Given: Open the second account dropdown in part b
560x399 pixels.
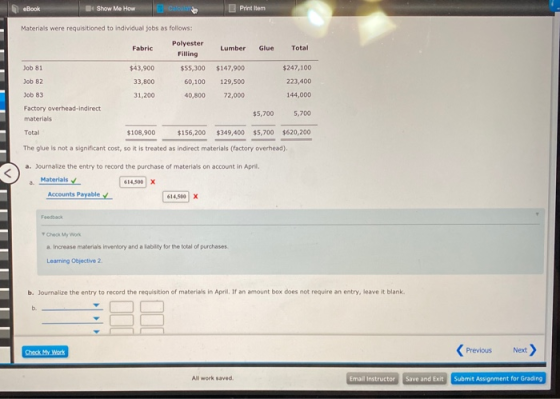Looking at the screenshot, I should (x=72, y=319).
